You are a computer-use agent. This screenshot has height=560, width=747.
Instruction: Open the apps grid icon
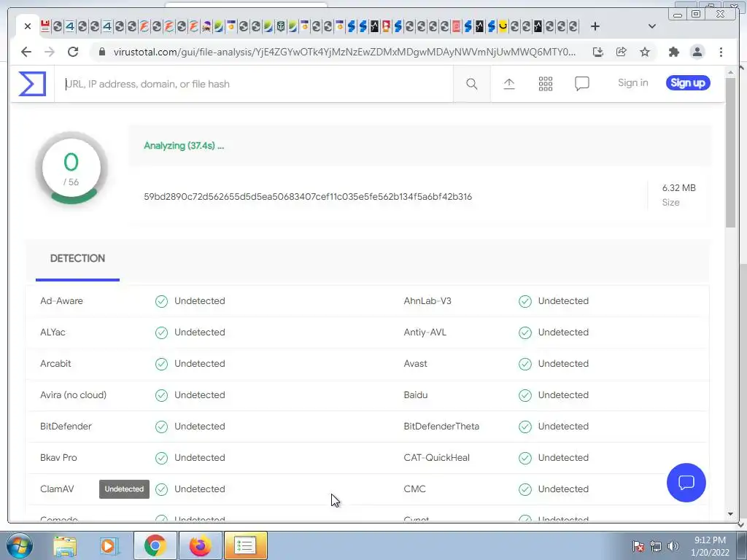click(546, 84)
